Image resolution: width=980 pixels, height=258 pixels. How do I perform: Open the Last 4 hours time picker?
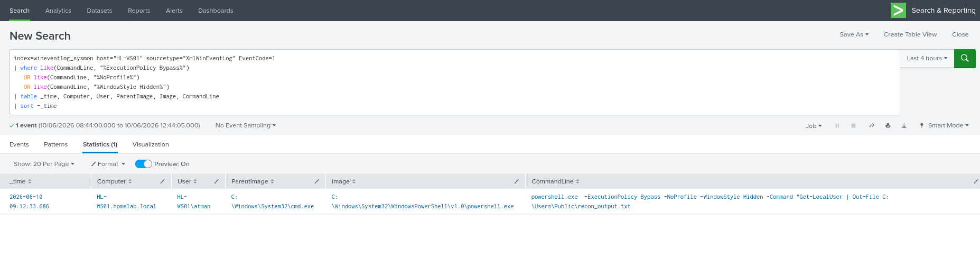pyautogui.click(x=927, y=58)
